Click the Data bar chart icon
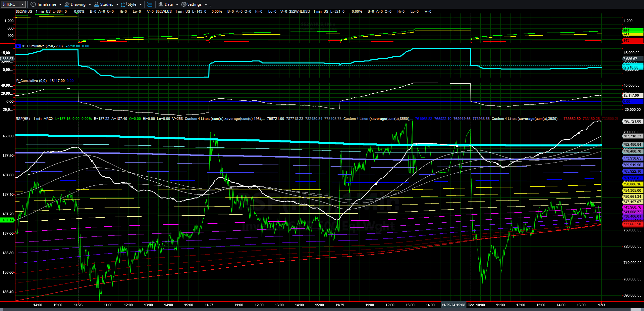Screen dimensions: 644x311 pyautogui.click(x=161, y=4)
